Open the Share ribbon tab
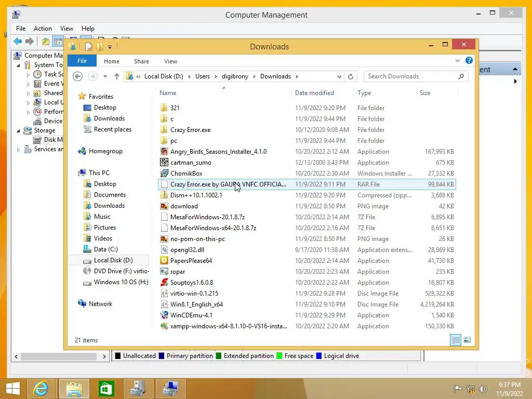The image size is (532, 399). 141,61
